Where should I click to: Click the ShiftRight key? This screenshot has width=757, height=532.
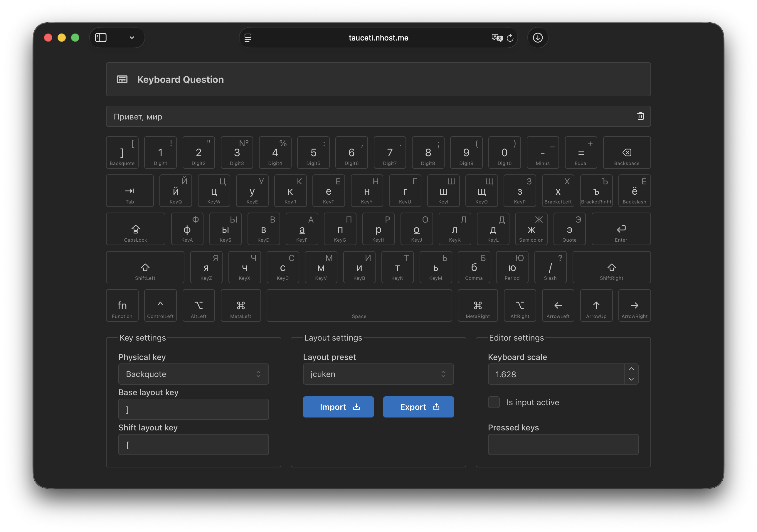(x=611, y=267)
